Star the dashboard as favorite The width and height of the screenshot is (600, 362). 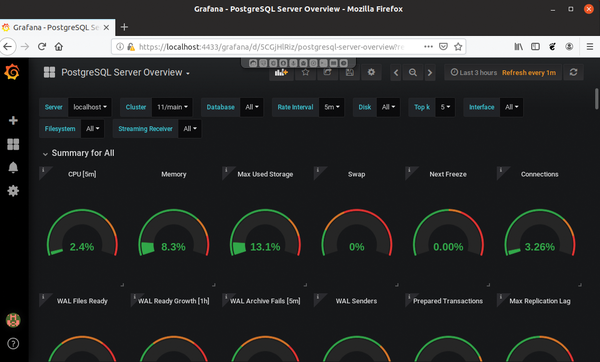pyautogui.click(x=305, y=72)
